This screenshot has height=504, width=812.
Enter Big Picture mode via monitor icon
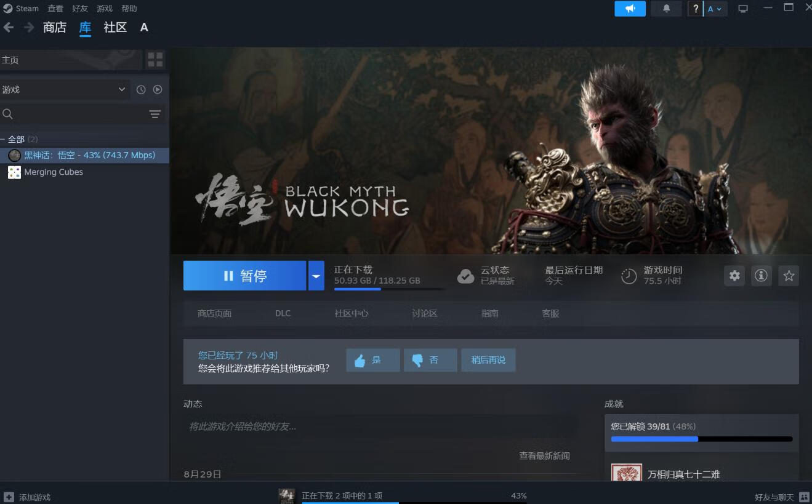(743, 9)
